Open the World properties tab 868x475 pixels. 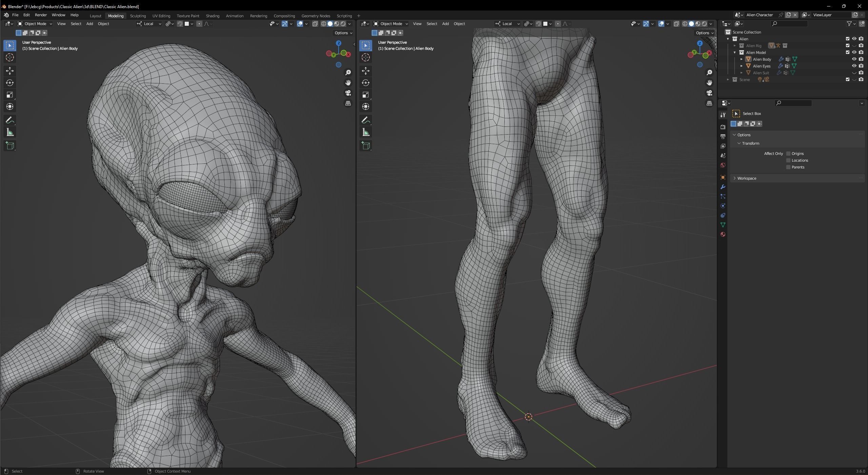coord(723,165)
